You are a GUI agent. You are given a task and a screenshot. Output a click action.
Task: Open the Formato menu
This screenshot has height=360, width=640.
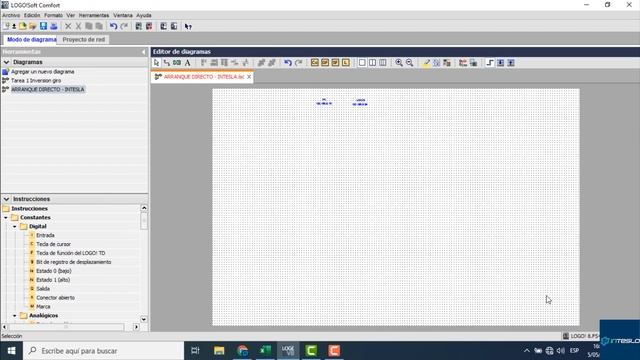pyautogui.click(x=53, y=15)
